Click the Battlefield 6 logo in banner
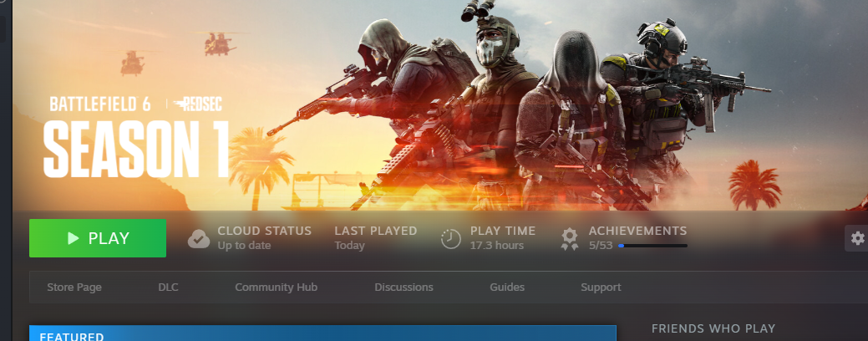Viewport: 868px width, 341px height. point(102,104)
